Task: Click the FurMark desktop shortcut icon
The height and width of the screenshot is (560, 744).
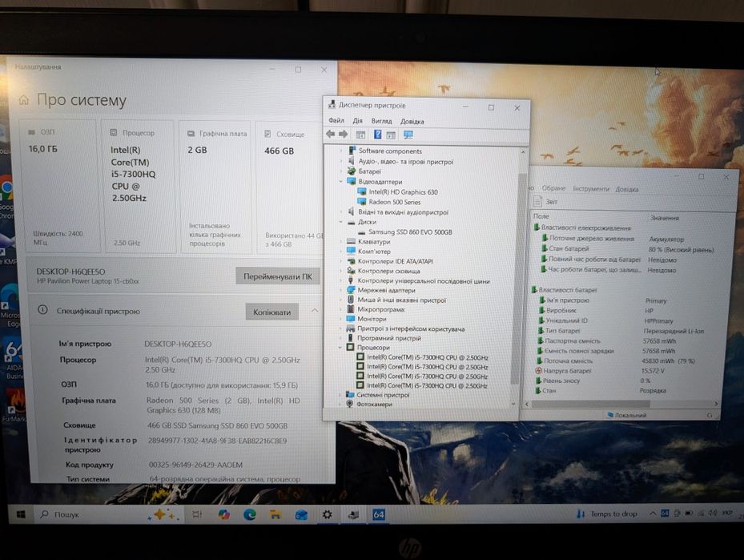Action: [14, 405]
